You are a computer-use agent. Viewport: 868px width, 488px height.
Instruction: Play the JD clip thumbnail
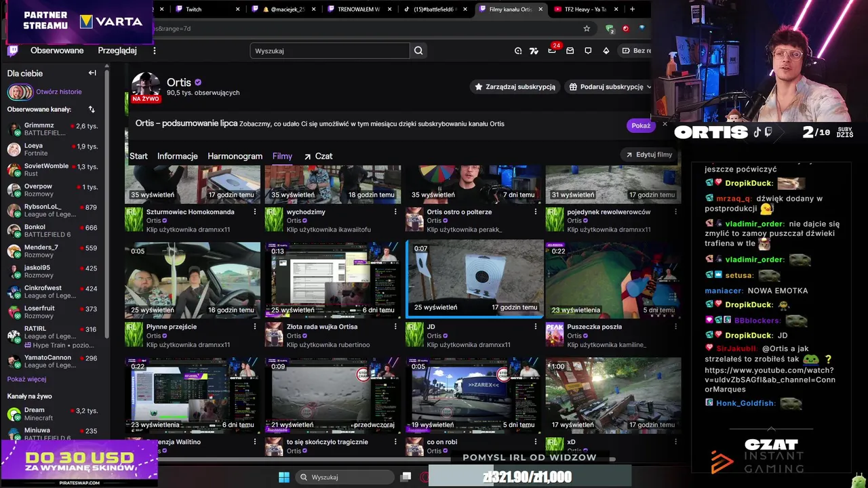click(475, 279)
